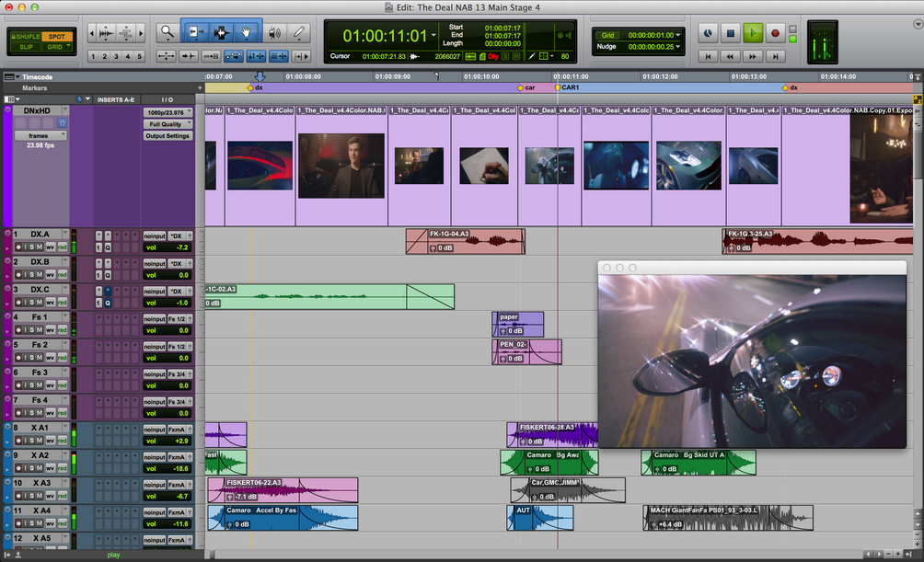Recall zoom preset 1
The width and height of the screenshot is (924, 562).
coord(93,56)
